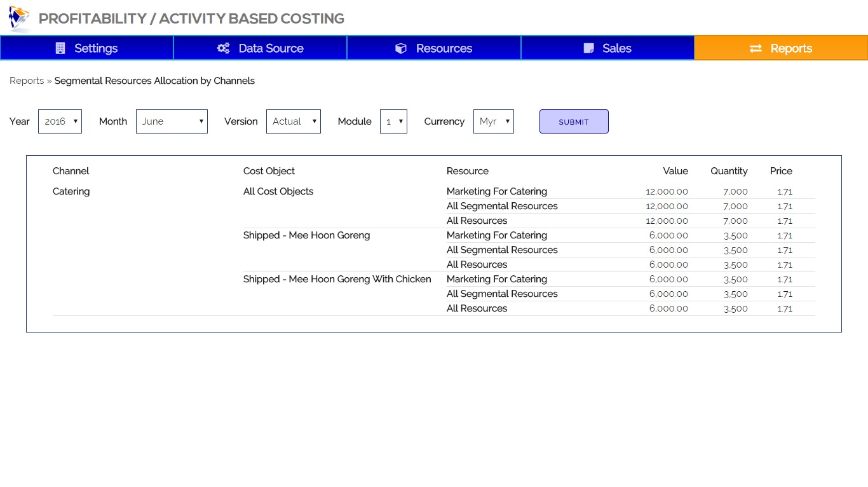
Task: Click the Profitability / Activity Based Costing title
Action: click(x=191, y=18)
